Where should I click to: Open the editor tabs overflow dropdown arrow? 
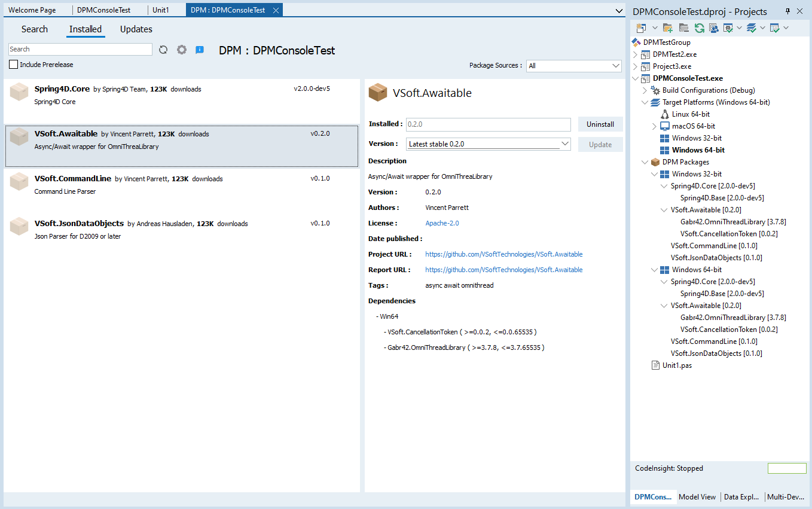pyautogui.click(x=619, y=11)
